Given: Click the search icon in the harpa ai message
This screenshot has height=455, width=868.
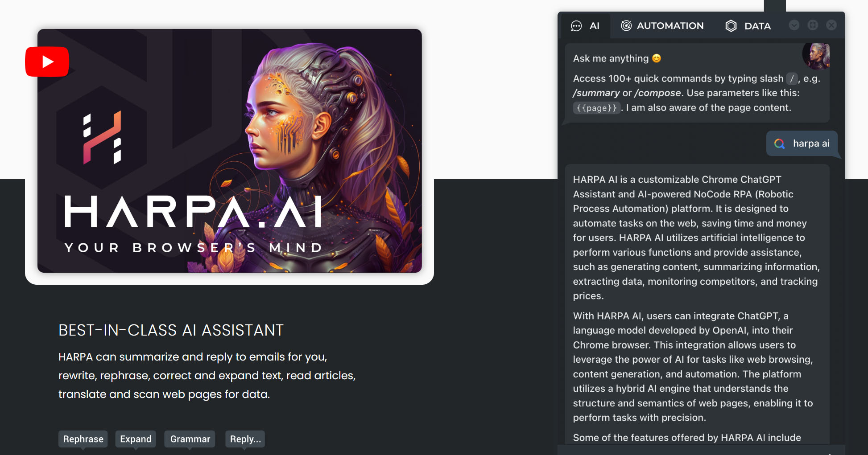Looking at the screenshot, I should click(779, 143).
